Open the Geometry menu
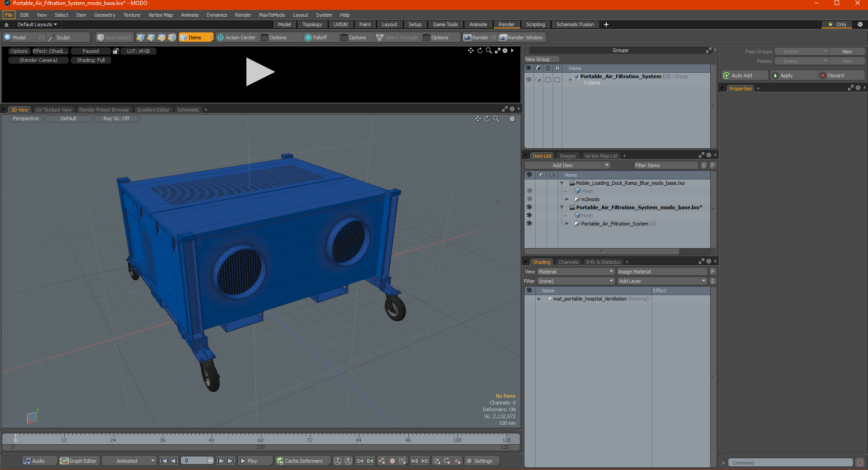This screenshot has width=868, height=470. click(105, 15)
